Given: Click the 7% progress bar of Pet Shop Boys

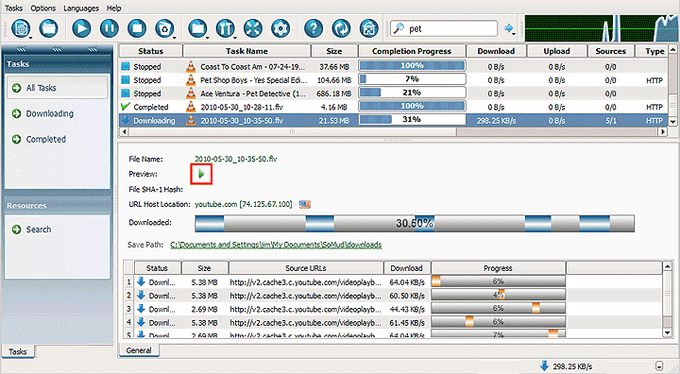Looking at the screenshot, I should [x=412, y=79].
